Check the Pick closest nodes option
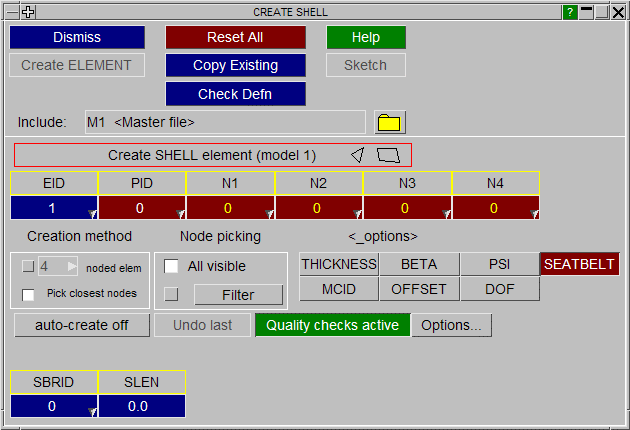 coord(29,294)
